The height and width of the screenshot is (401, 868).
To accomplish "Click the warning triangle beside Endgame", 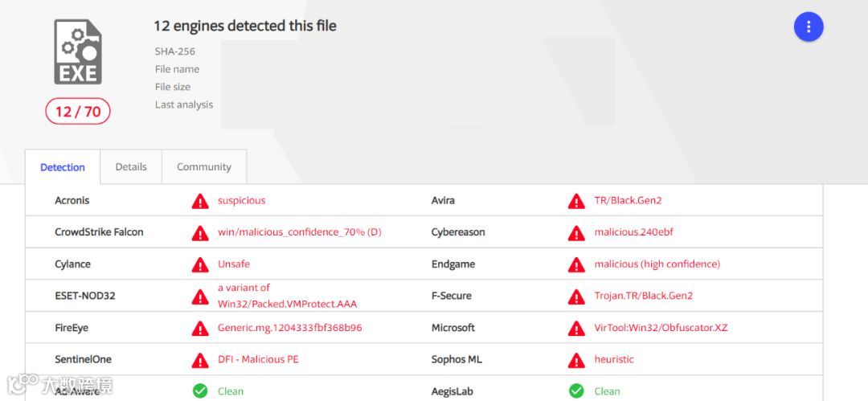I will 576,264.
